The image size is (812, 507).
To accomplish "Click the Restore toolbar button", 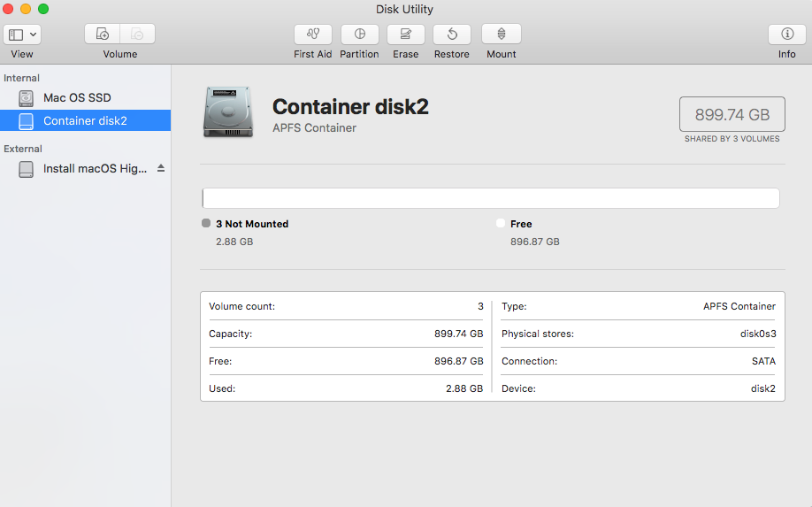I will [452, 35].
